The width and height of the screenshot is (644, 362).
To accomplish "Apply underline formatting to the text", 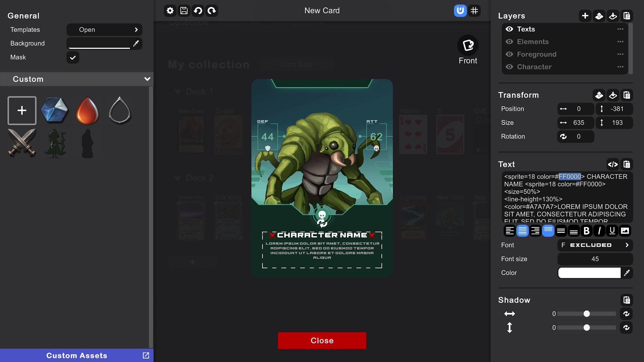I will pos(612,231).
